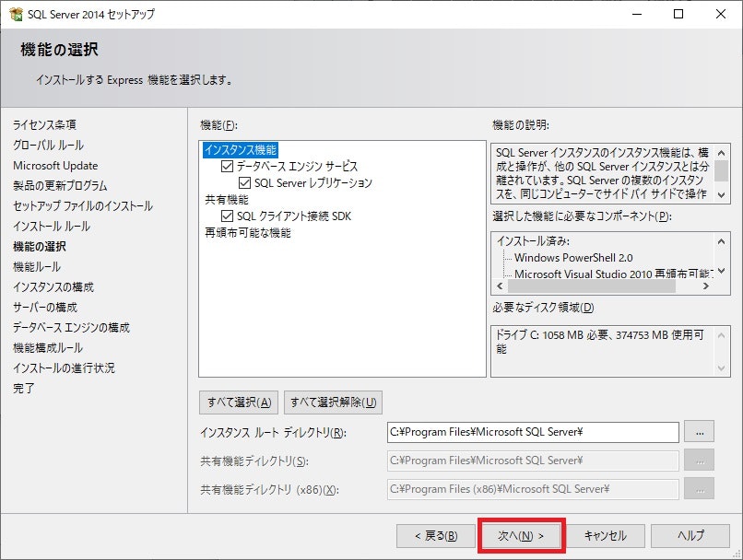Click the キャンセル button

pyautogui.click(x=606, y=536)
